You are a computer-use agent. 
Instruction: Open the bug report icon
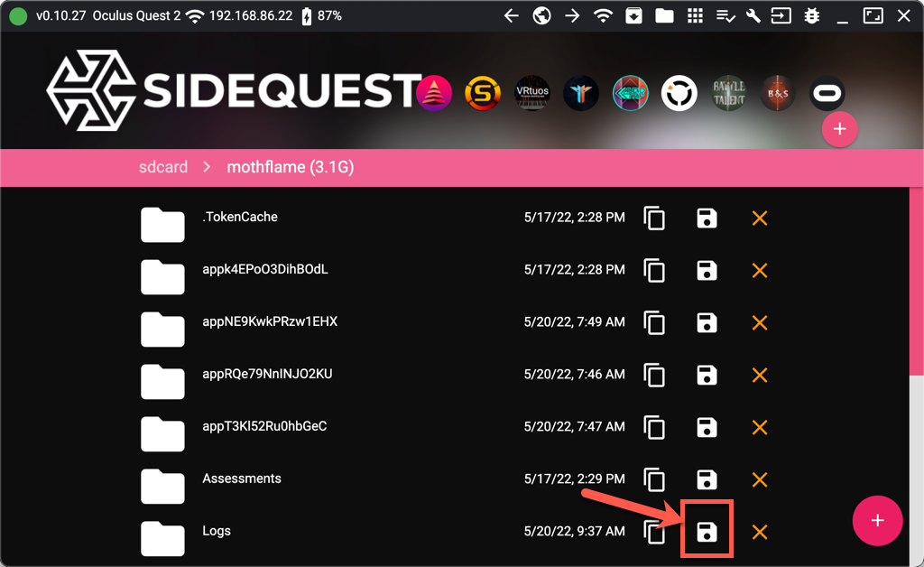pyautogui.click(x=812, y=16)
